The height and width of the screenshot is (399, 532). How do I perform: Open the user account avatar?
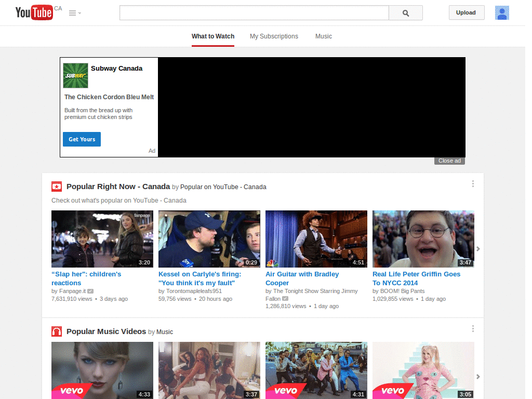pos(502,13)
